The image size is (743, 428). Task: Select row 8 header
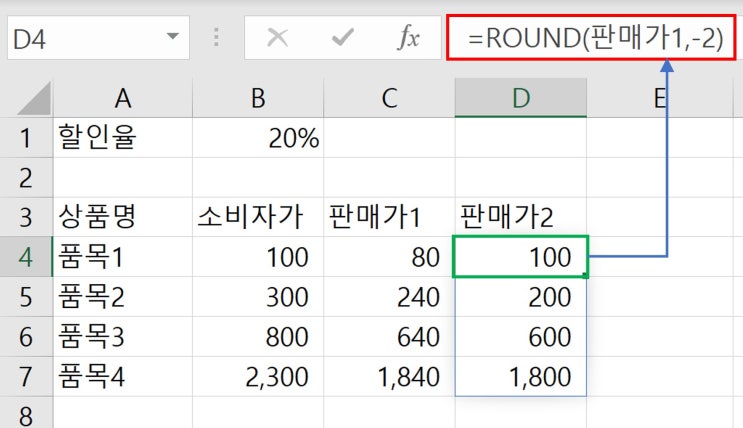(x=26, y=413)
